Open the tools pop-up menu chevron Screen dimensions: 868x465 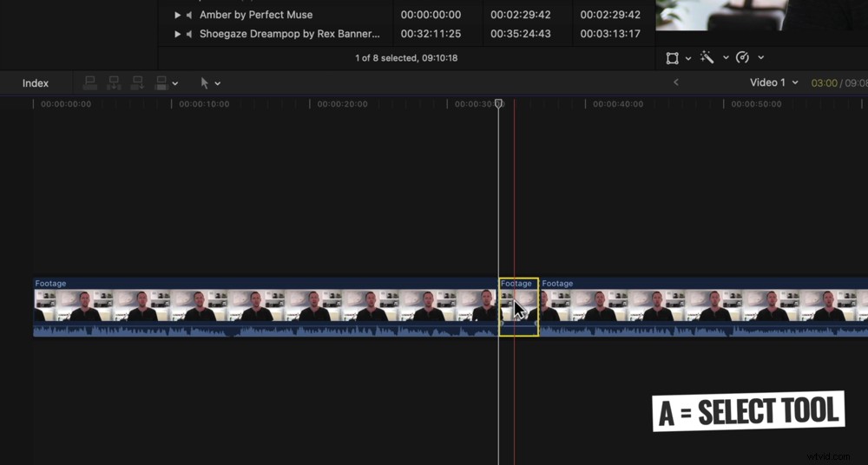point(218,83)
